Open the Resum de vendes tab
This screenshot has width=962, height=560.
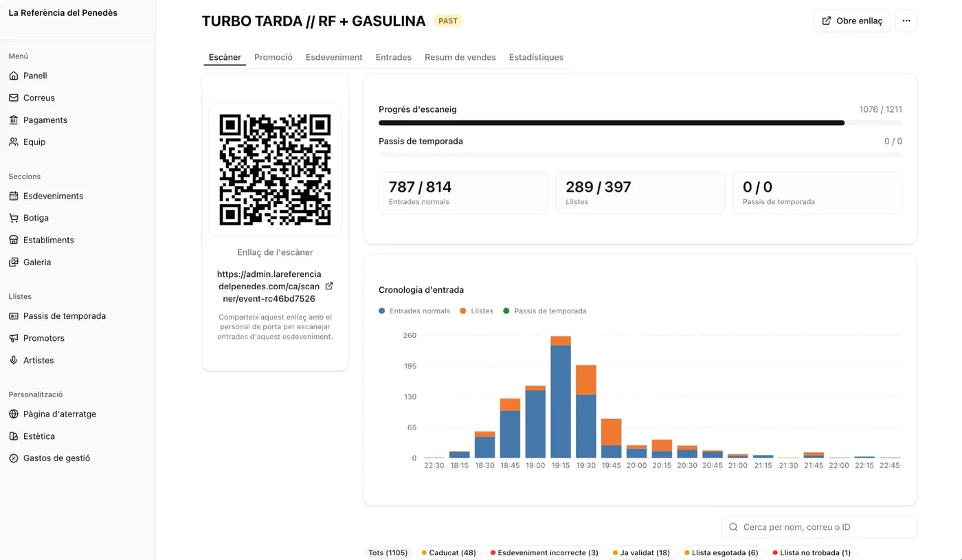[x=460, y=57]
